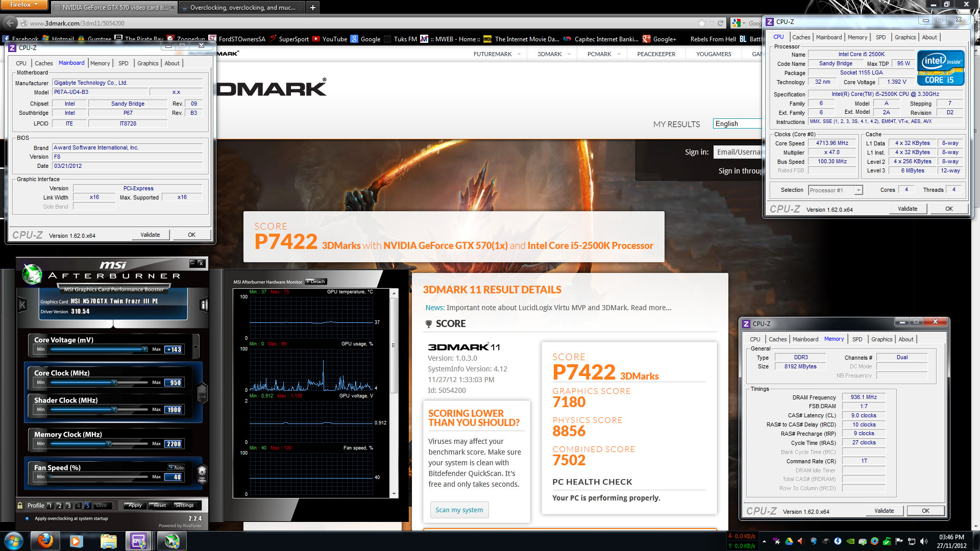
Task: Click the Firefox back arrow button
Action: click(10, 23)
